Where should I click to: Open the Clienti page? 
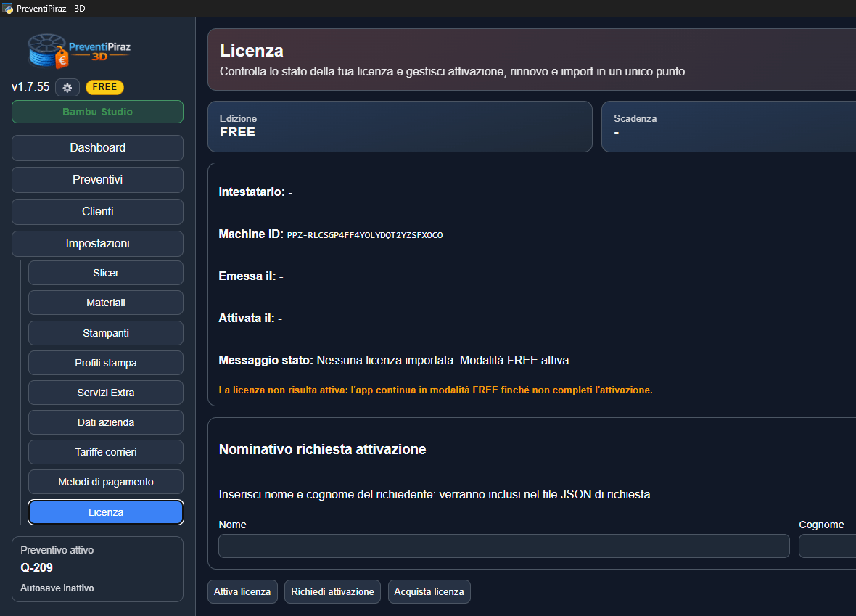coord(97,212)
